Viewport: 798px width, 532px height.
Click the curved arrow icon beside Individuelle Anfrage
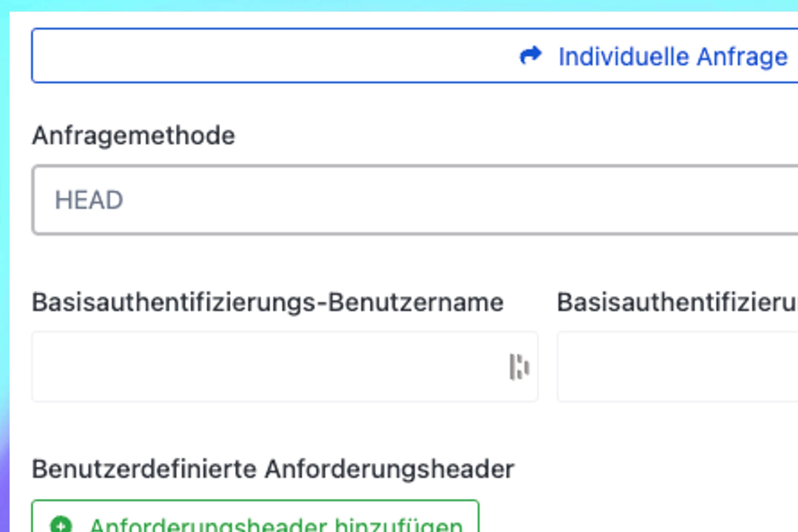(x=530, y=56)
